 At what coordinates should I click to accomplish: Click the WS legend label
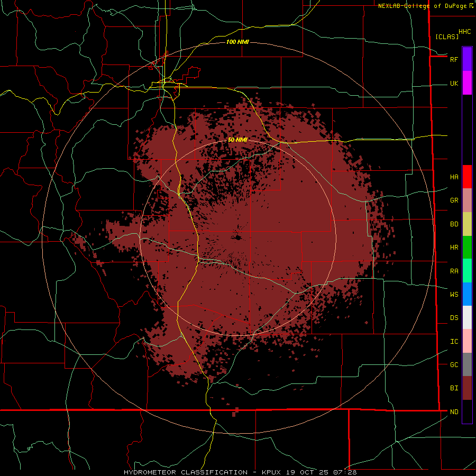pos(454,295)
